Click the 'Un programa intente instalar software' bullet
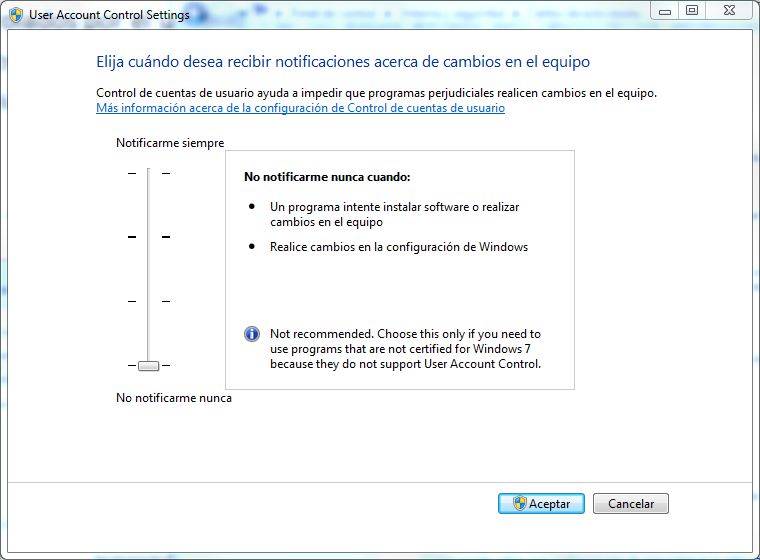 [395, 214]
